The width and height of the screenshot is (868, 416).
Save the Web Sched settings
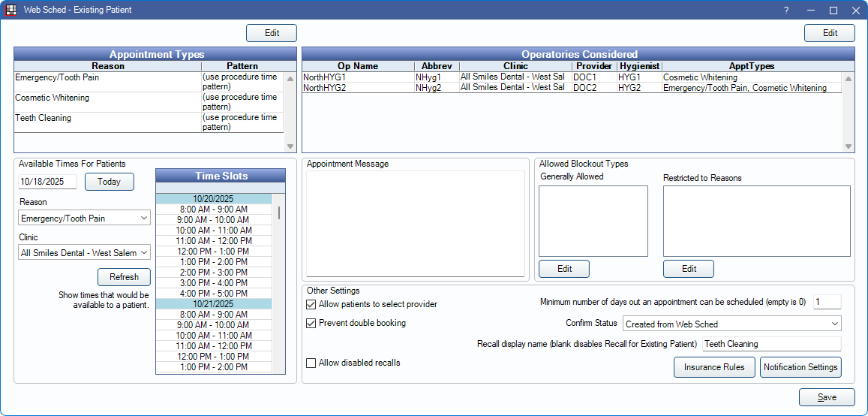pyautogui.click(x=827, y=398)
